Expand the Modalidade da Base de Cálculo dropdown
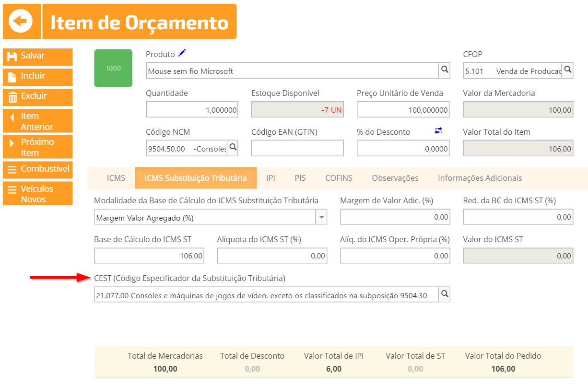 pos(321,216)
